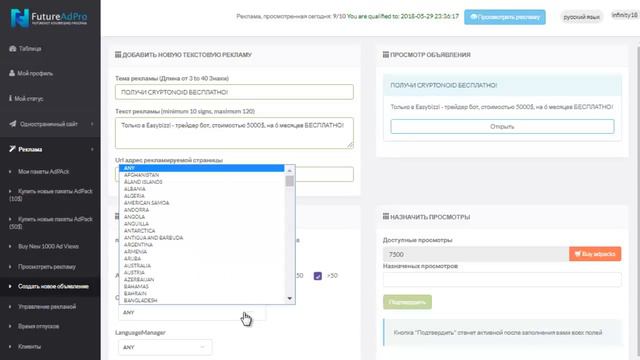
Task: Toggle the >50 age checkbox
Action: pyautogui.click(x=318, y=276)
